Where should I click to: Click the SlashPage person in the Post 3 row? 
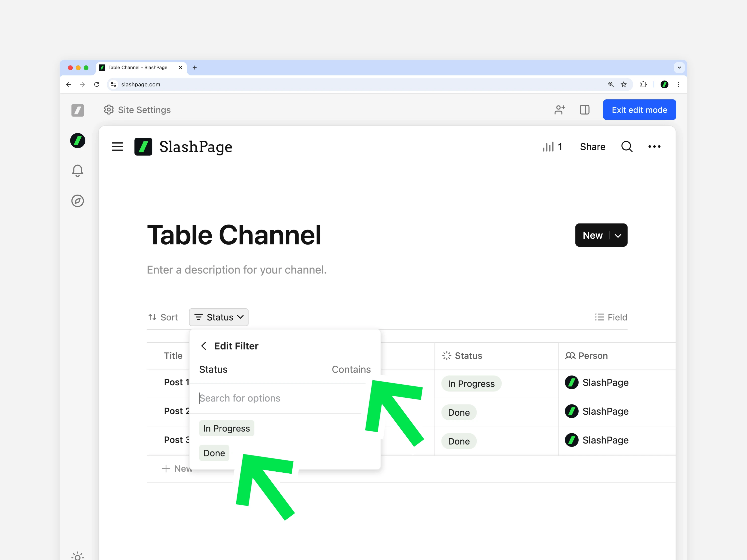(596, 440)
